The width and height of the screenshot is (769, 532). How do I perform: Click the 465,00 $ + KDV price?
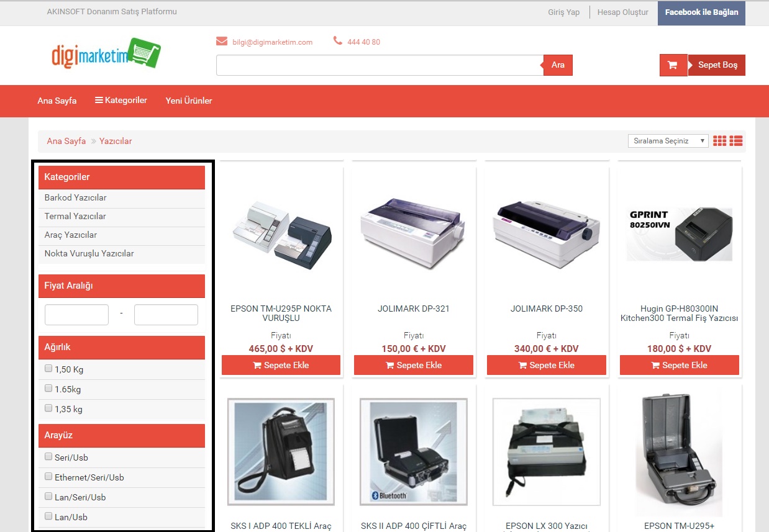click(x=281, y=349)
